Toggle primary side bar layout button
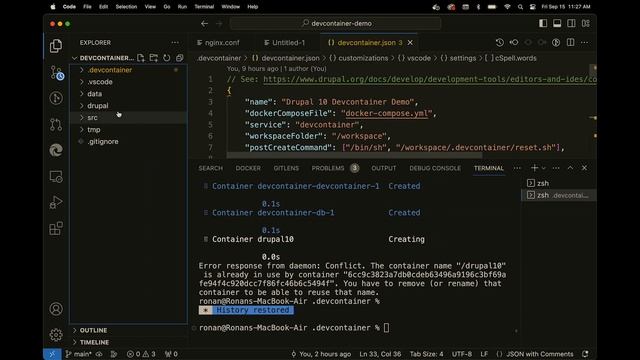The height and width of the screenshot is (360, 640). (x=543, y=24)
